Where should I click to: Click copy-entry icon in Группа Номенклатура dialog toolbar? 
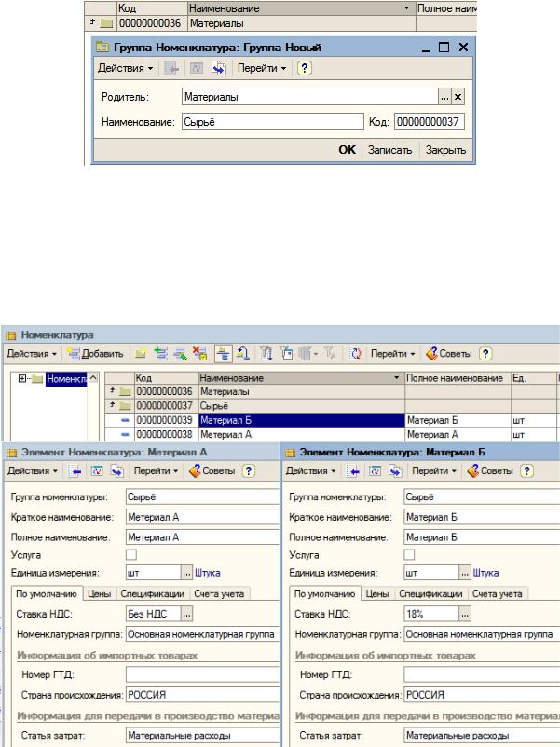click(x=219, y=68)
